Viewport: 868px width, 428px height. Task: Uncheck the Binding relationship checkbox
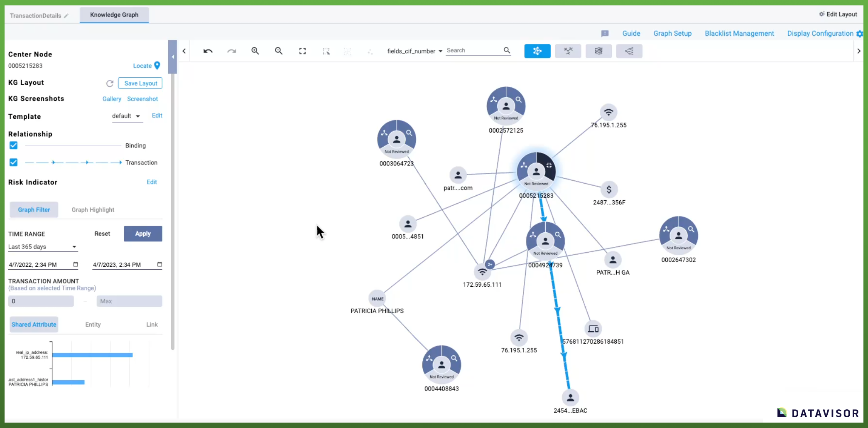click(x=13, y=145)
